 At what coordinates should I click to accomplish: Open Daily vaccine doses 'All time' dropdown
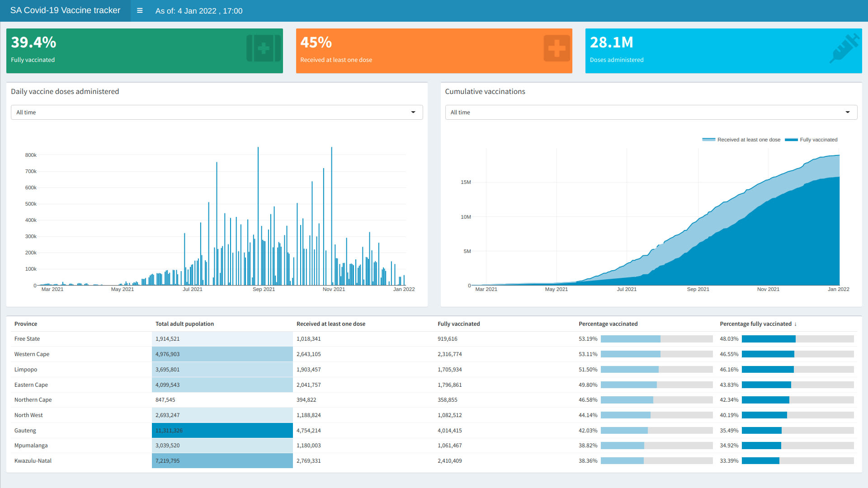pos(217,113)
